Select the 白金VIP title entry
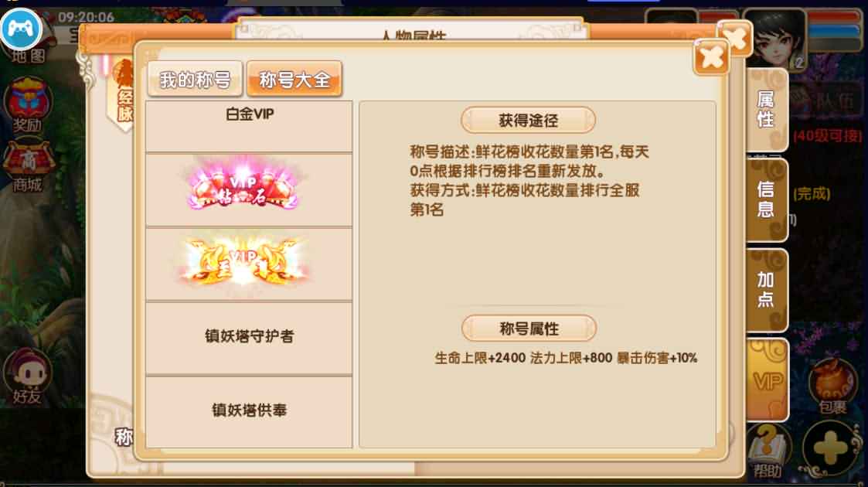 click(249, 126)
